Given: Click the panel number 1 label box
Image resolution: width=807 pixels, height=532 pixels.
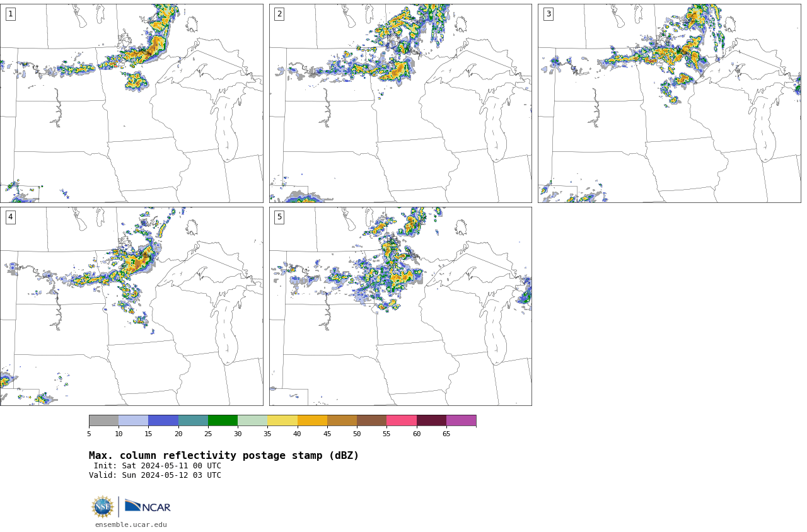Looking at the screenshot, I should (x=10, y=14).
